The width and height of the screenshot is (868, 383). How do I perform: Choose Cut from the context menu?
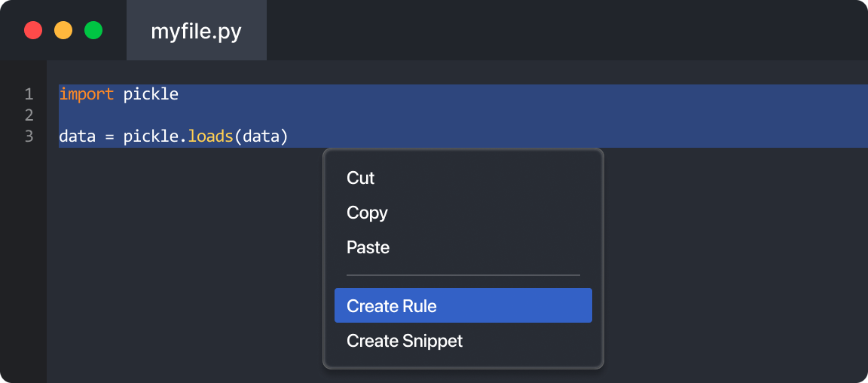coord(361,178)
